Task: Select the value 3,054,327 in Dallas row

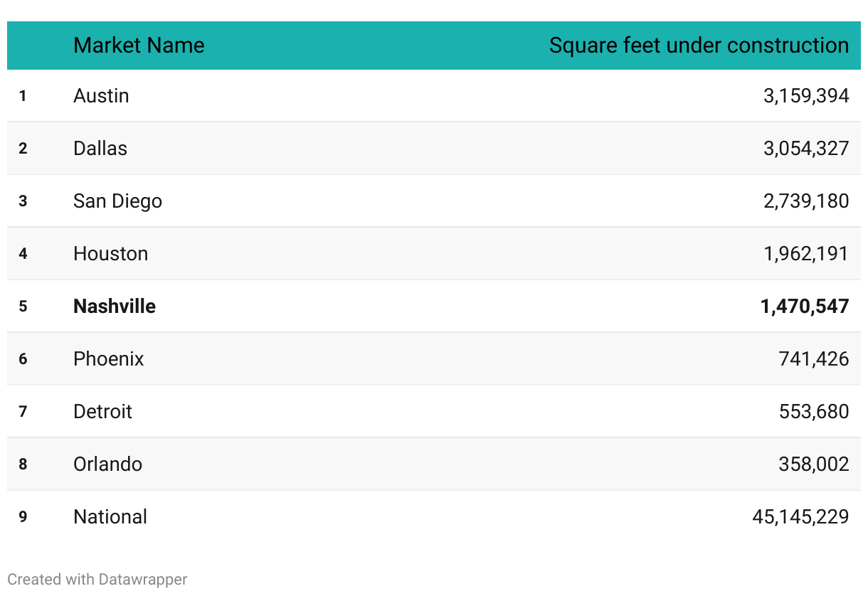Action: (805, 149)
